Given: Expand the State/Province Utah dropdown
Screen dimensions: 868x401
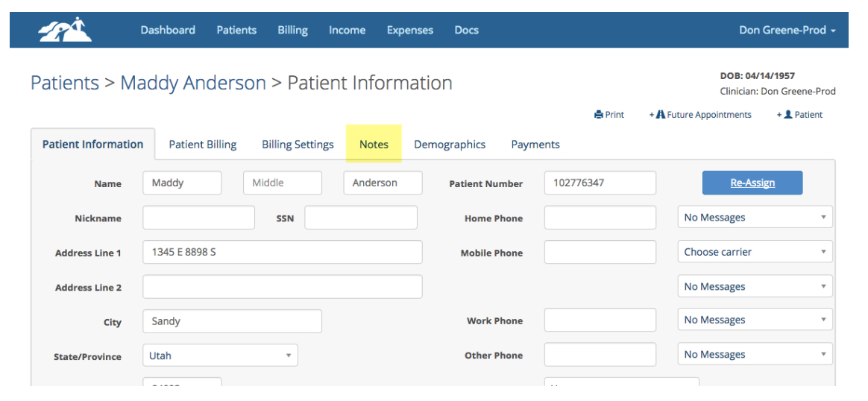Looking at the screenshot, I should click(x=220, y=356).
